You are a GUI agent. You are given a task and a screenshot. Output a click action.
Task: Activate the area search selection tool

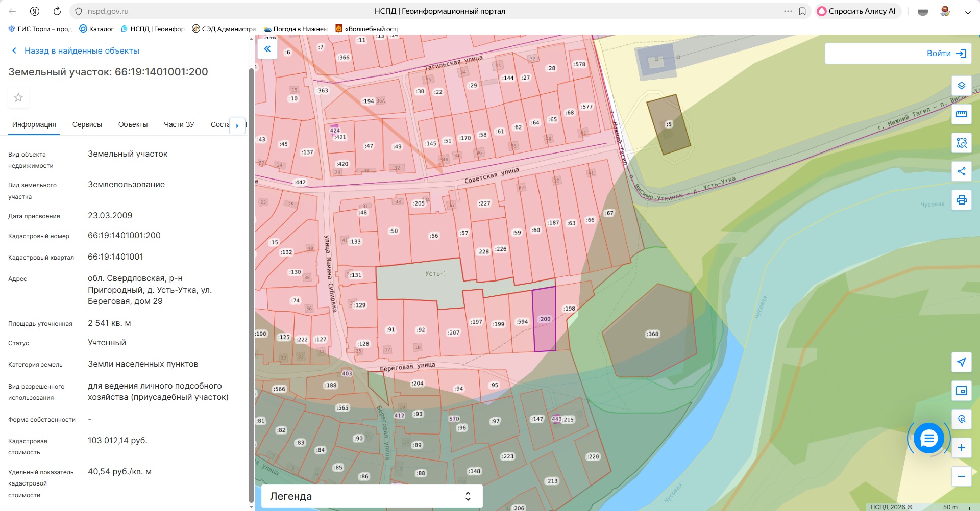click(961, 143)
